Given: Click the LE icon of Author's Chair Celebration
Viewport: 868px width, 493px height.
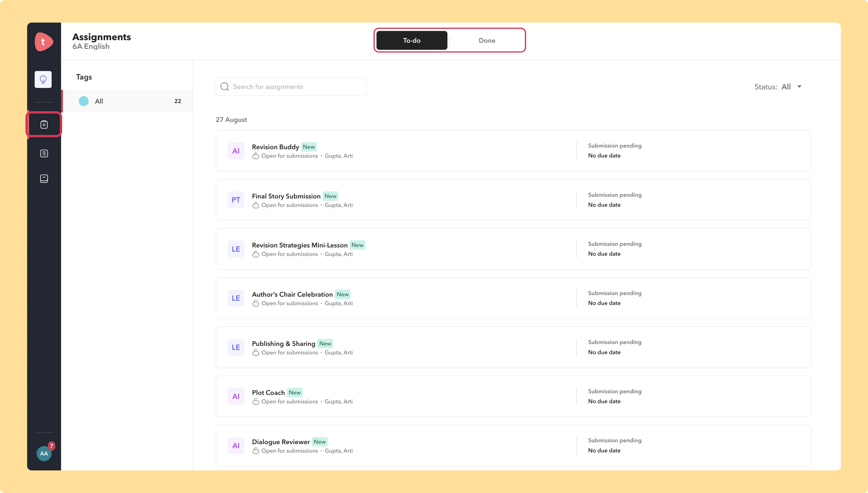Looking at the screenshot, I should point(236,298).
